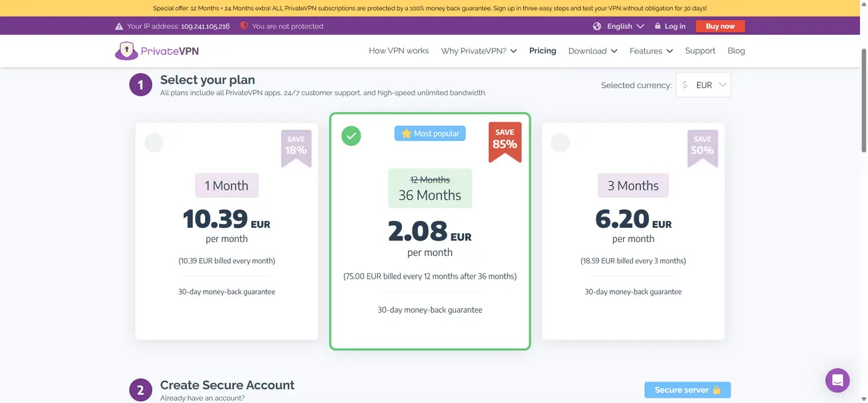Open the chat support bubble
The height and width of the screenshot is (403, 868).
[x=837, y=380]
